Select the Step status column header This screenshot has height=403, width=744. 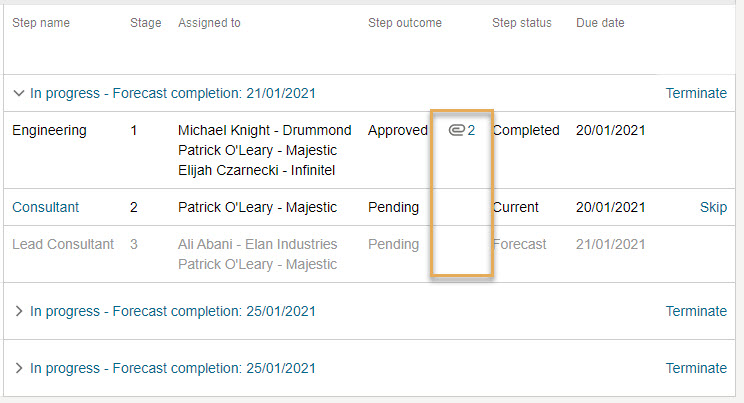pos(522,23)
